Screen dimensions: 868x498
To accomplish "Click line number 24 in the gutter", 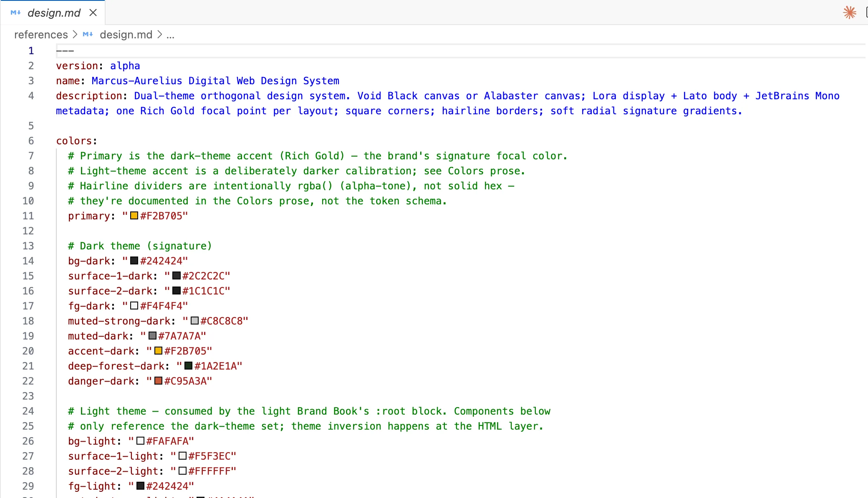I will click(x=28, y=411).
